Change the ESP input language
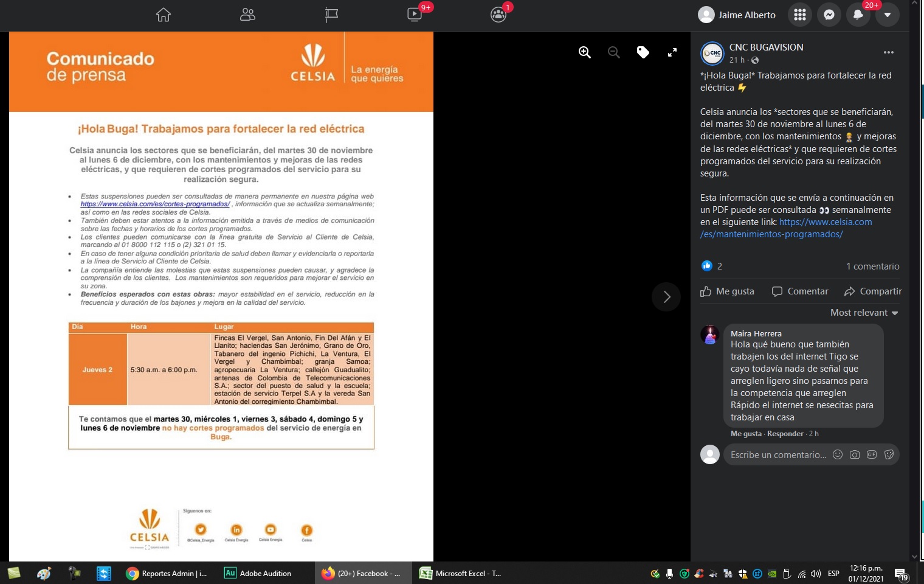Viewport: 924px width, 584px height. tap(833, 574)
